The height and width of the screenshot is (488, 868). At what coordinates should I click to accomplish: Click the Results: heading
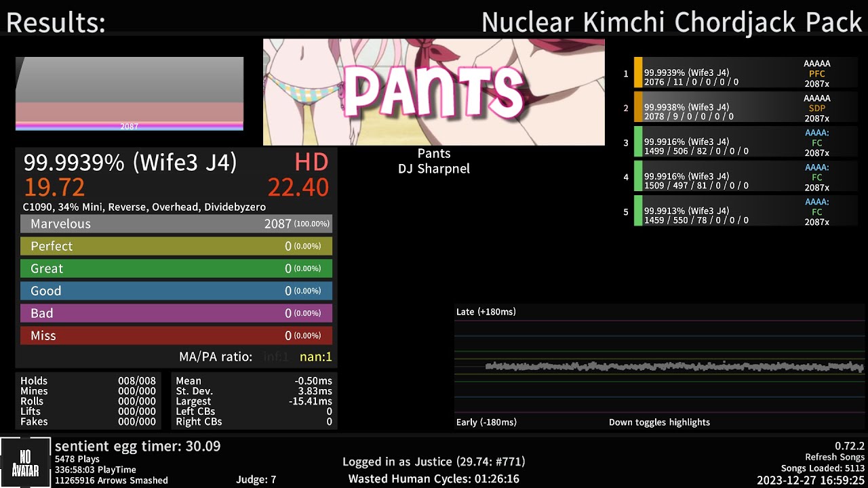click(x=56, y=23)
